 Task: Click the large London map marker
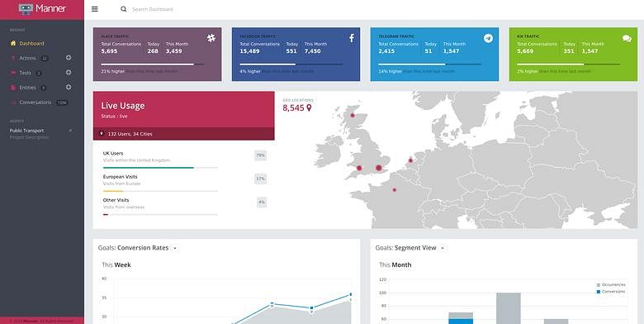click(379, 168)
